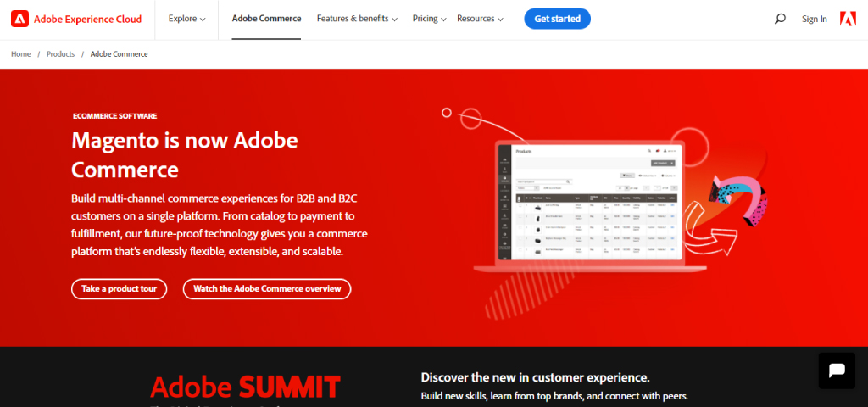
Task: Click Adobe Commerce in the breadcrumb trail
Action: click(119, 54)
